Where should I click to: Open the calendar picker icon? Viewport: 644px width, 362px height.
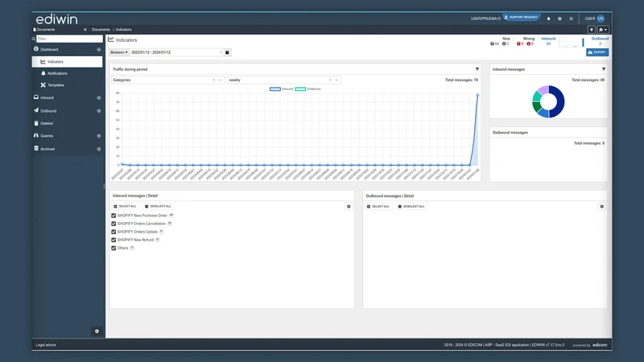tap(227, 52)
